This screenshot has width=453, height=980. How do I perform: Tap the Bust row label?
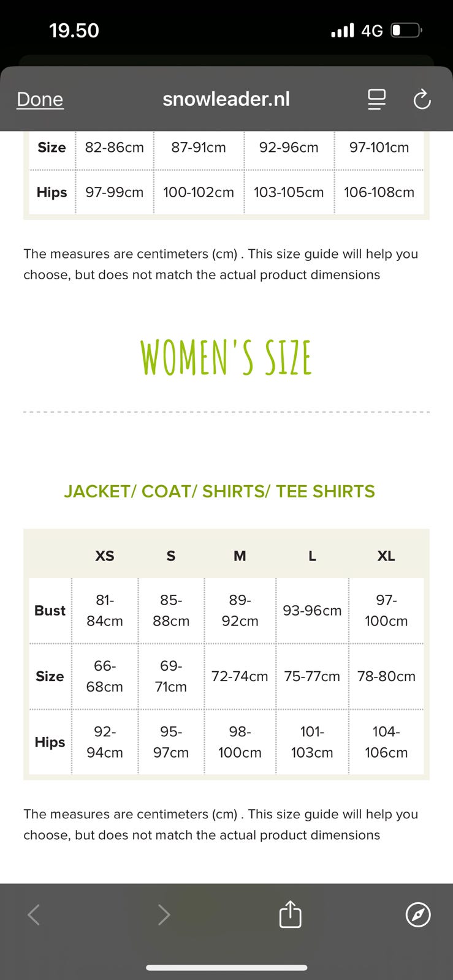coord(50,611)
